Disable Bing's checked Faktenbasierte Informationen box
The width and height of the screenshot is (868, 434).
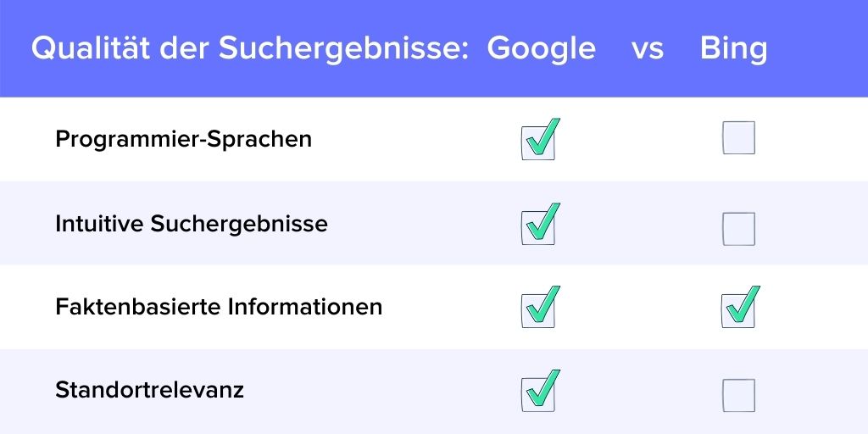click(738, 310)
